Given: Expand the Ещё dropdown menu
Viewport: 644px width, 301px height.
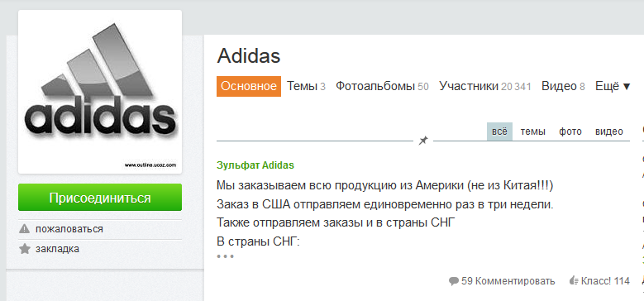Looking at the screenshot, I should [613, 86].
